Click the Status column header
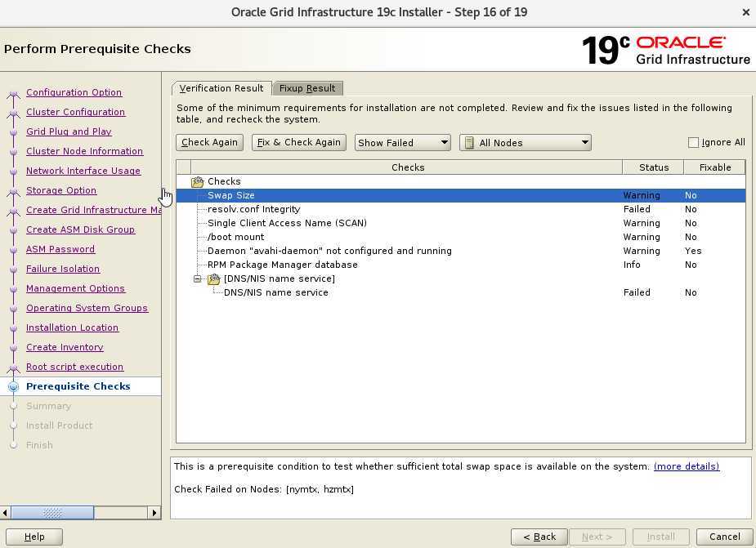This screenshot has width=756, height=548. [653, 167]
